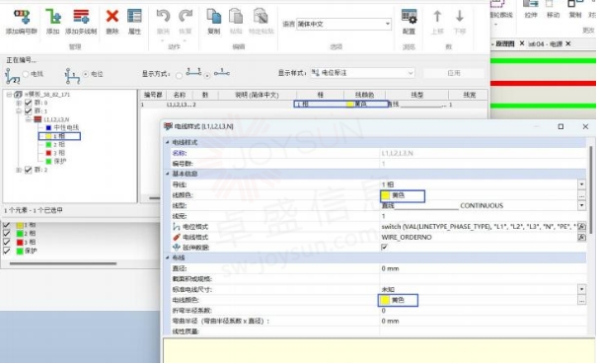Viewport: 597px width, 364px height.
Task: Click the green 添加 add icon
Action: coord(53,17)
